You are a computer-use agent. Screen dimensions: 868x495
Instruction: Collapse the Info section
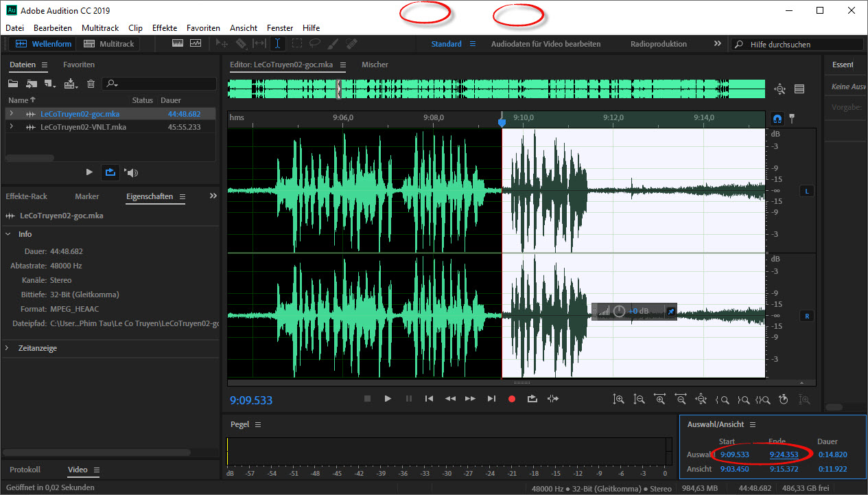(7, 234)
